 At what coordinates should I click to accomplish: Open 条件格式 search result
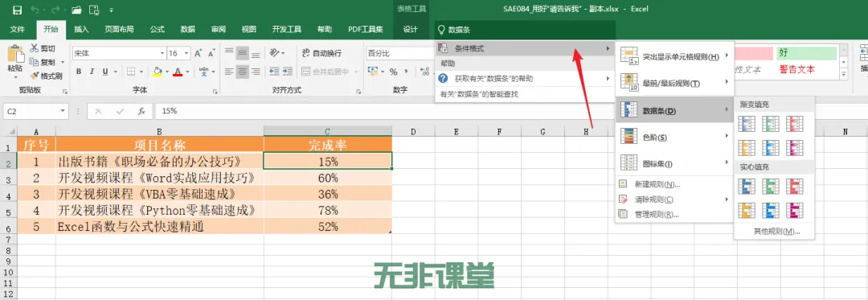pyautogui.click(x=525, y=49)
